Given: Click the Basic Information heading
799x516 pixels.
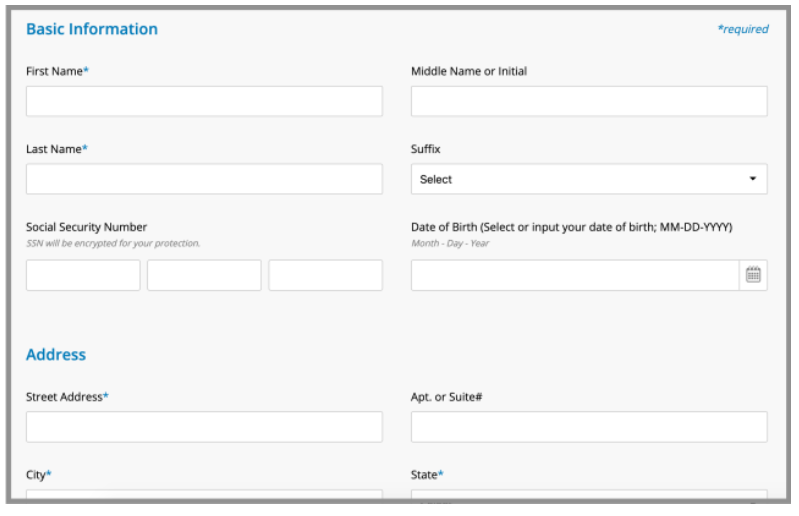Looking at the screenshot, I should tap(92, 29).
